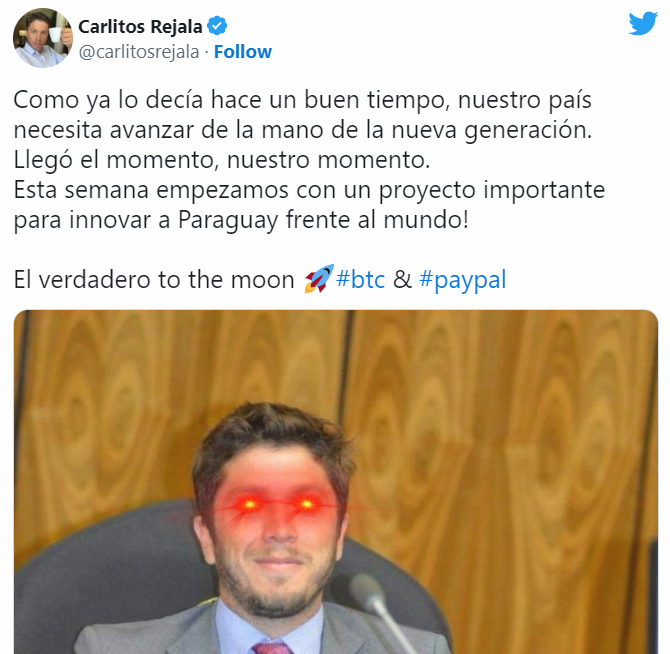Click the line starting 'Como ya lo decía'
Screen dimensions: 670x654
303,100
